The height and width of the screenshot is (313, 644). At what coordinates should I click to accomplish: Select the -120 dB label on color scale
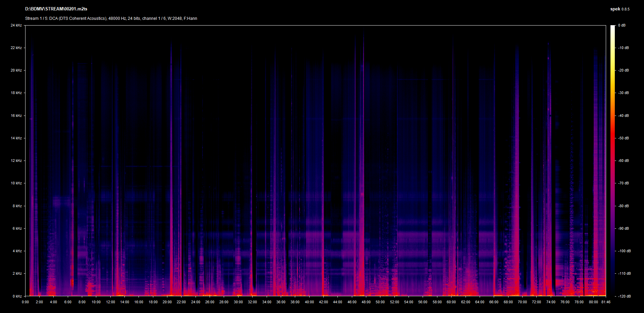point(624,297)
